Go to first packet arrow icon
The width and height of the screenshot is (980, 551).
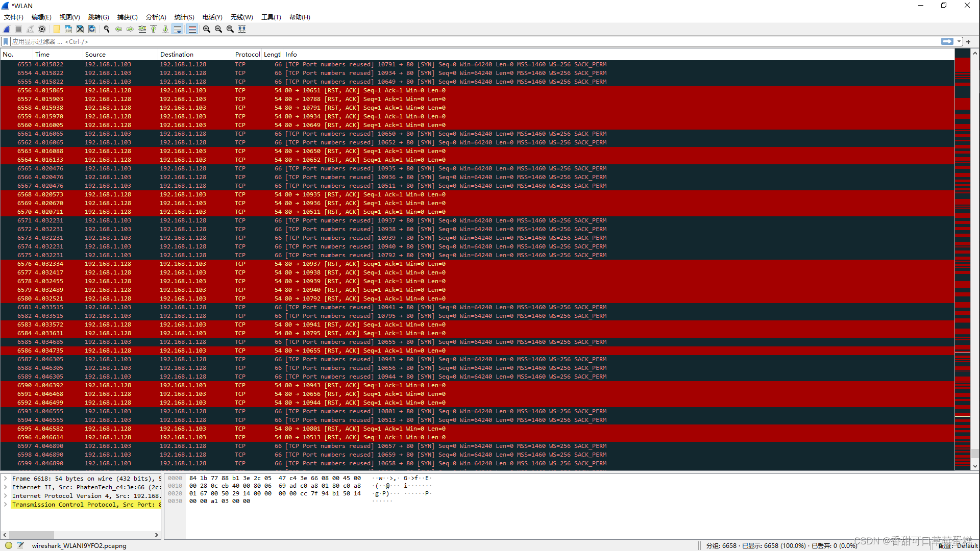154,29
